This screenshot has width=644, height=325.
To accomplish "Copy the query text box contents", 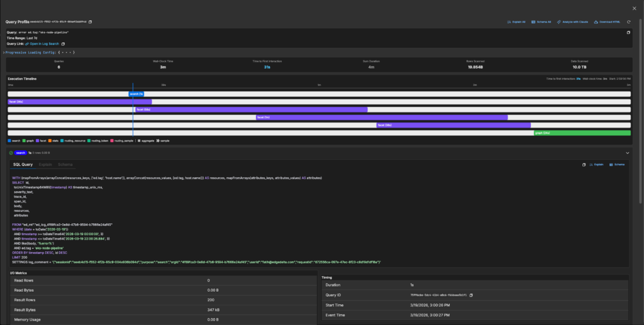I will click(x=628, y=32).
